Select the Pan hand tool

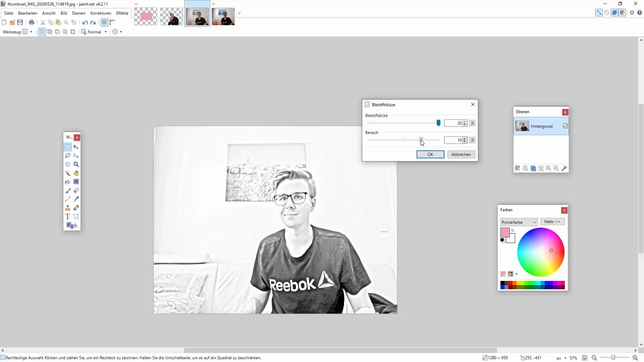76,173
